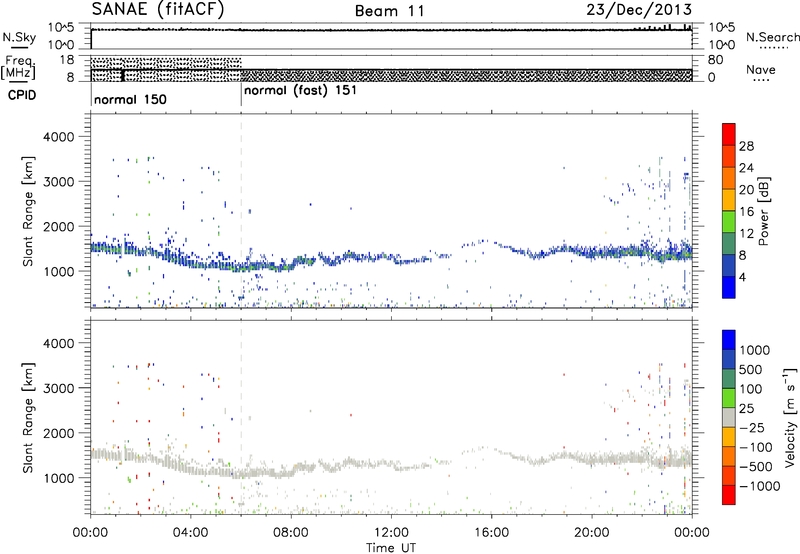The height and width of the screenshot is (554, 800).
Task: Click the gray segment of Velocity color bar
Action: (729, 417)
